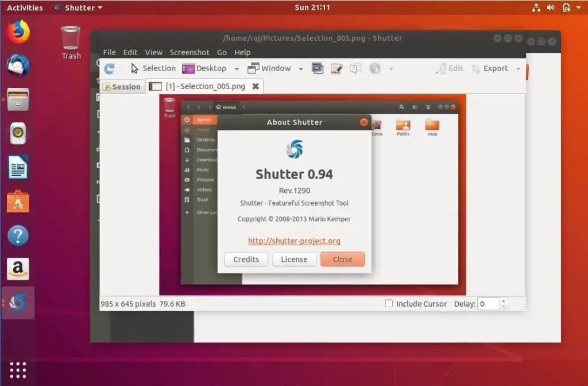Launch Firefox from the dock
Viewport: 588px width, 386px height.
coord(18,32)
